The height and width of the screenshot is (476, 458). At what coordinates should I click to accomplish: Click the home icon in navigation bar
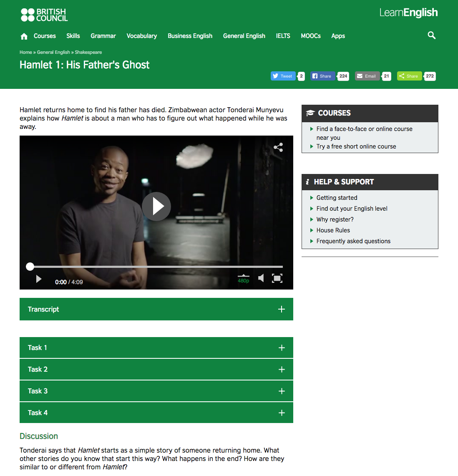click(24, 36)
